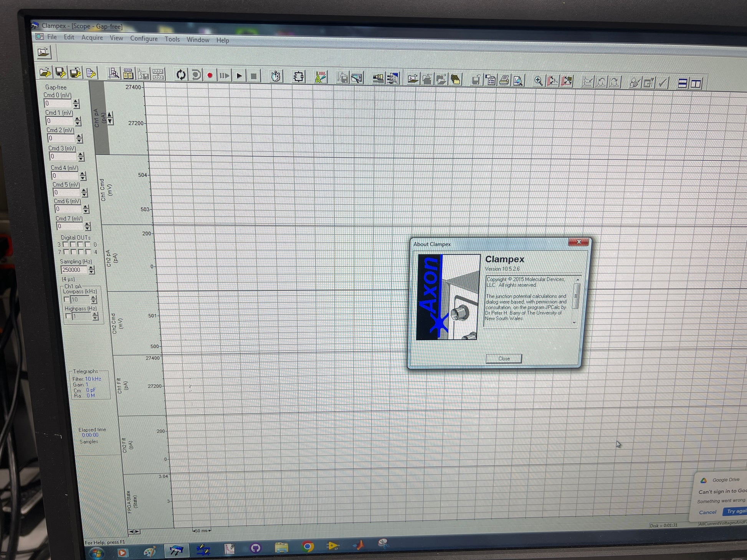
Task: Click the zoom magnifier toolbar icon
Action: point(538,81)
